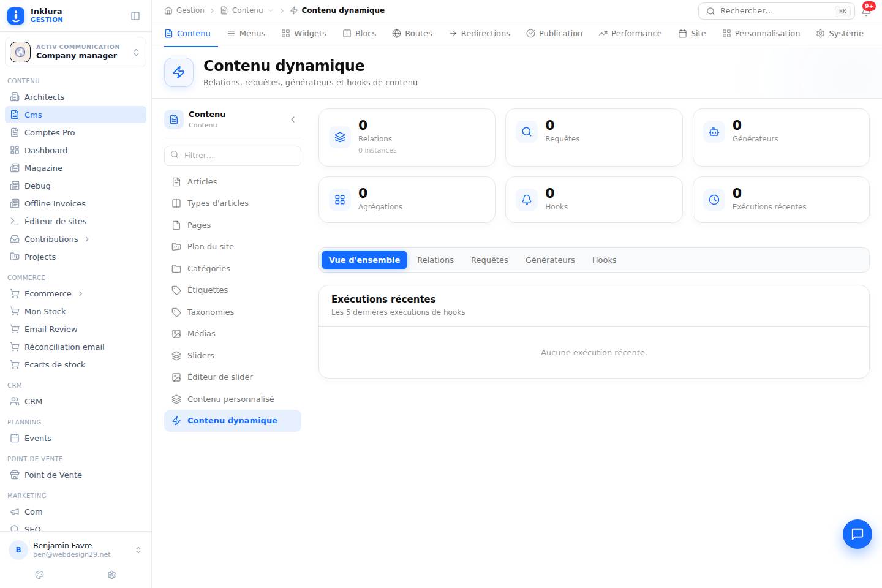Open the chat bubble floating button
The image size is (882, 588).
tap(858, 534)
